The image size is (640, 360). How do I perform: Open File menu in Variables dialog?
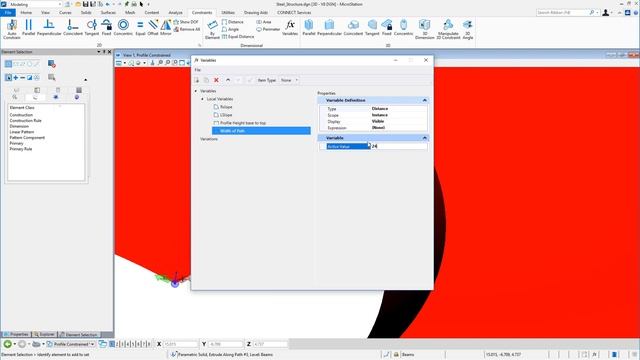[x=198, y=70]
